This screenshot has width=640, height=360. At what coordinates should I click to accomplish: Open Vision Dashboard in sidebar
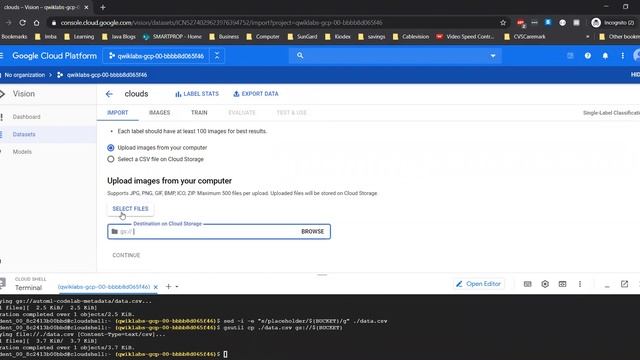click(x=27, y=117)
